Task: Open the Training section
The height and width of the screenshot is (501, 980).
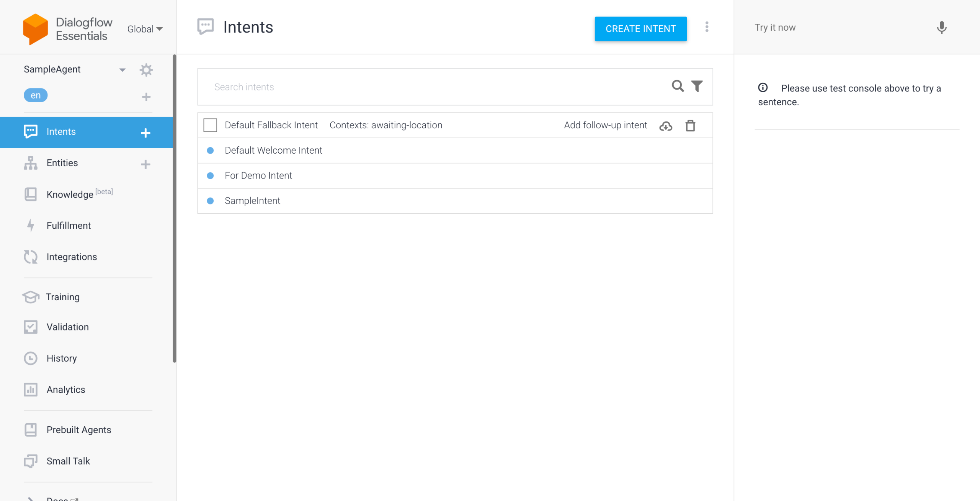Action: [x=62, y=296]
